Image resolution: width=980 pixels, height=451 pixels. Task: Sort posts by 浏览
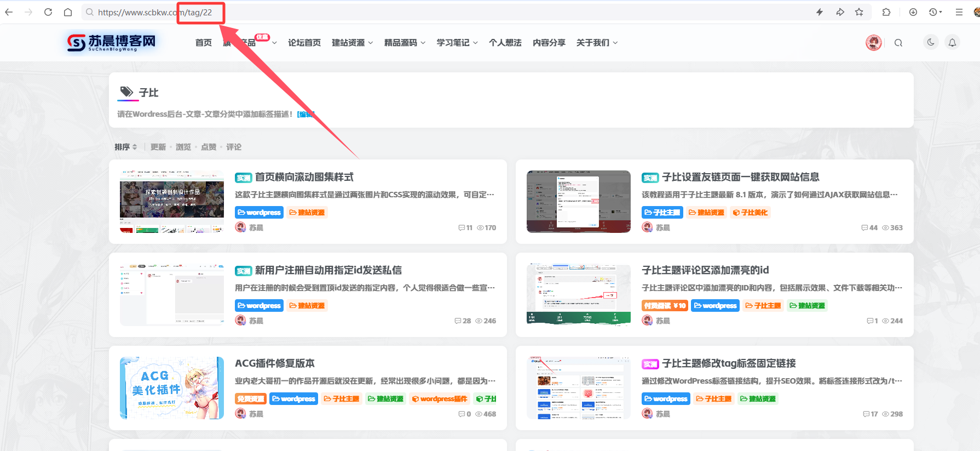tap(183, 147)
